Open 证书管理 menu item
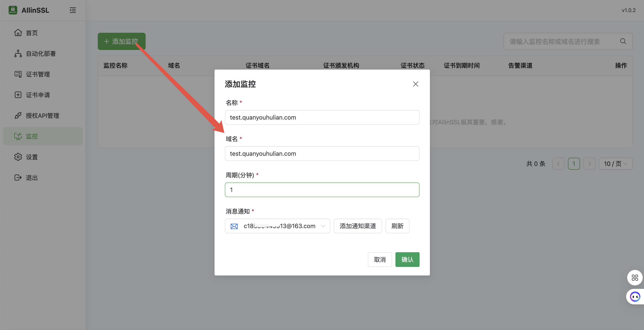The height and width of the screenshot is (330, 644). pyautogui.click(x=38, y=74)
